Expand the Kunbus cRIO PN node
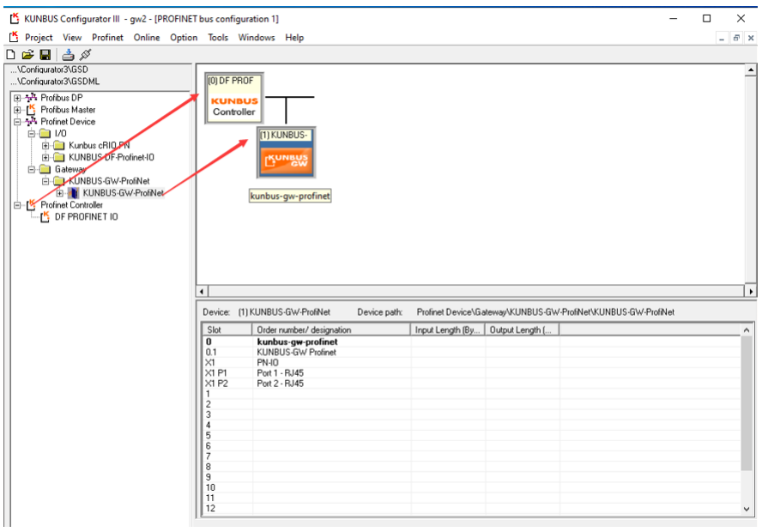Screen dimensions: 762x532 click(45, 146)
